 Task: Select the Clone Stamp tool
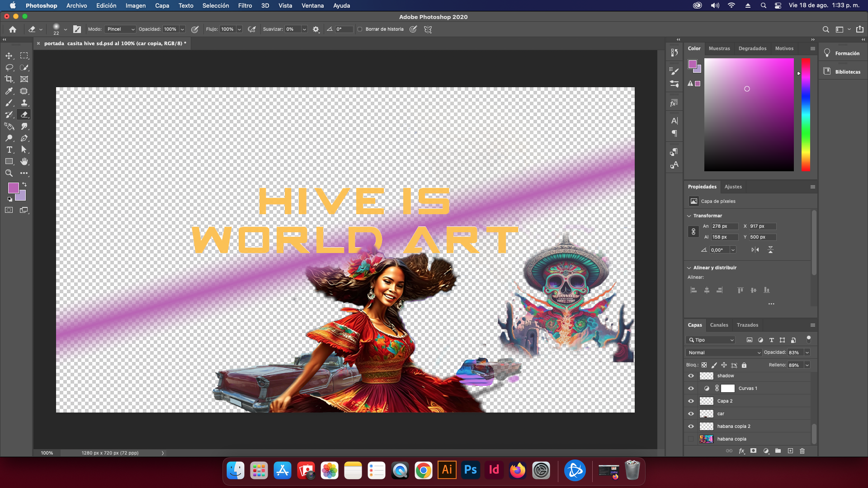[24, 103]
